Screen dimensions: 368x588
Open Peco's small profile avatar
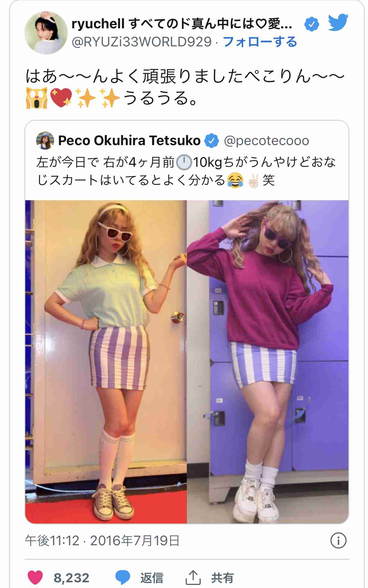(45, 140)
